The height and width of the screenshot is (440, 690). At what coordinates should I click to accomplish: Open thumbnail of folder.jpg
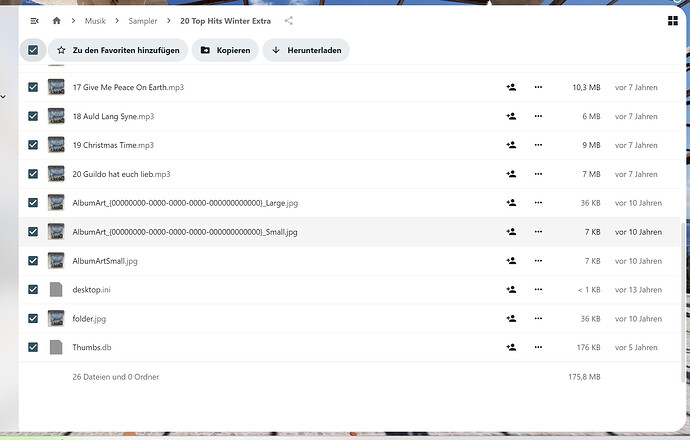tap(56, 318)
